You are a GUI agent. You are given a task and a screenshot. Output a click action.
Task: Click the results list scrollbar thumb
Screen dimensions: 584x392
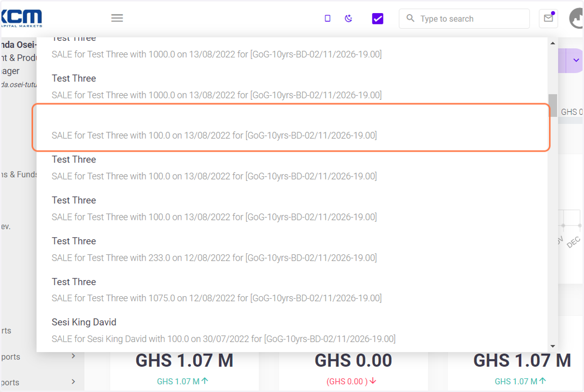pyautogui.click(x=552, y=105)
